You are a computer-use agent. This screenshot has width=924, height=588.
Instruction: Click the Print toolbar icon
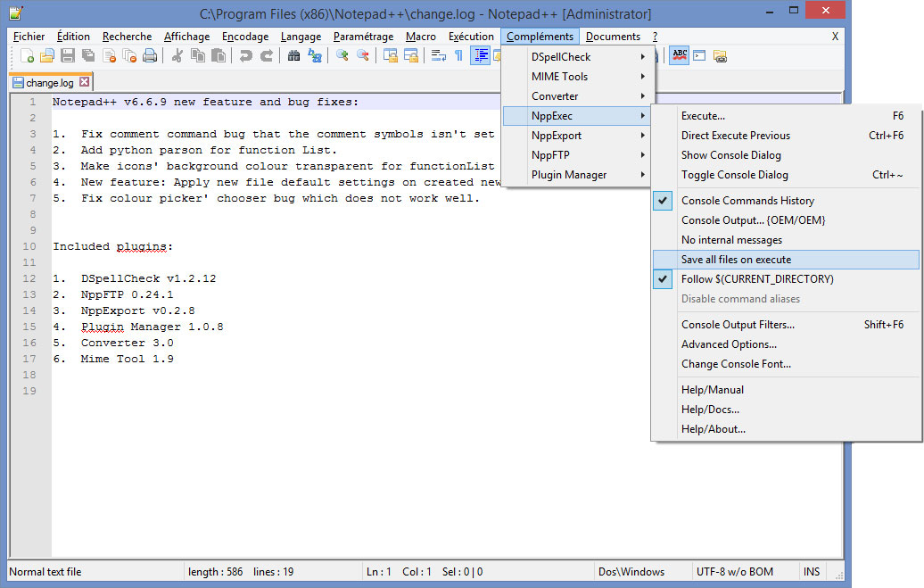pos(150,56)
